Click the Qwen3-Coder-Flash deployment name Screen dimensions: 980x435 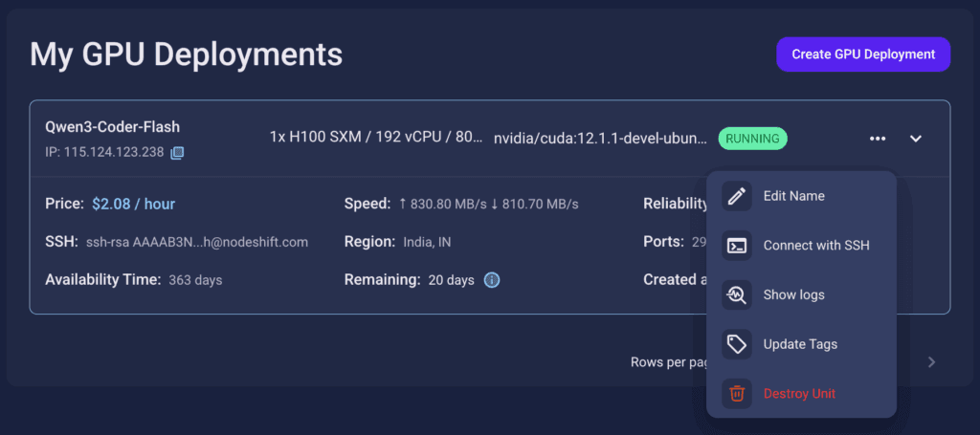[x=113, y=127]
